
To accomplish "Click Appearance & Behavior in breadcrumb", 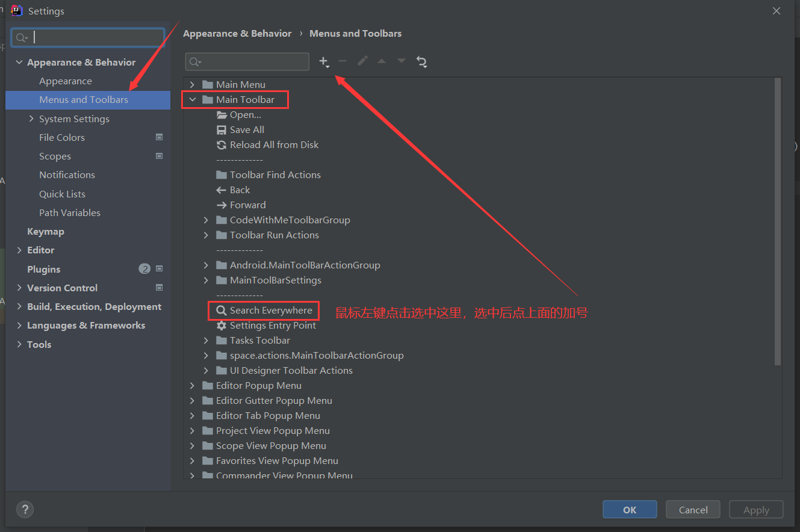I will click(237, 34).
